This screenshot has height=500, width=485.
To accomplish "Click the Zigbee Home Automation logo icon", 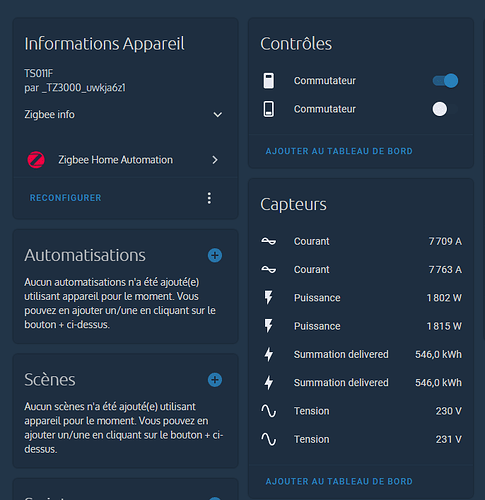I will 36,160.
